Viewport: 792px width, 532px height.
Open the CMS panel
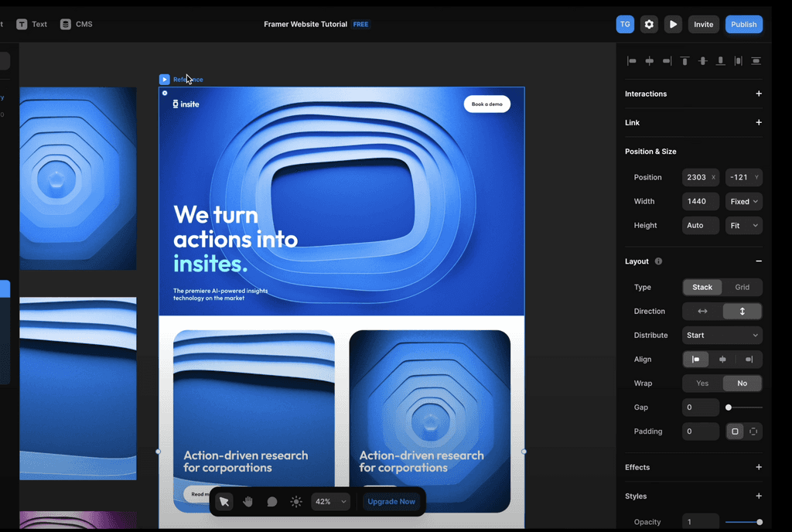pyautogui.click(x=76, y=24)
